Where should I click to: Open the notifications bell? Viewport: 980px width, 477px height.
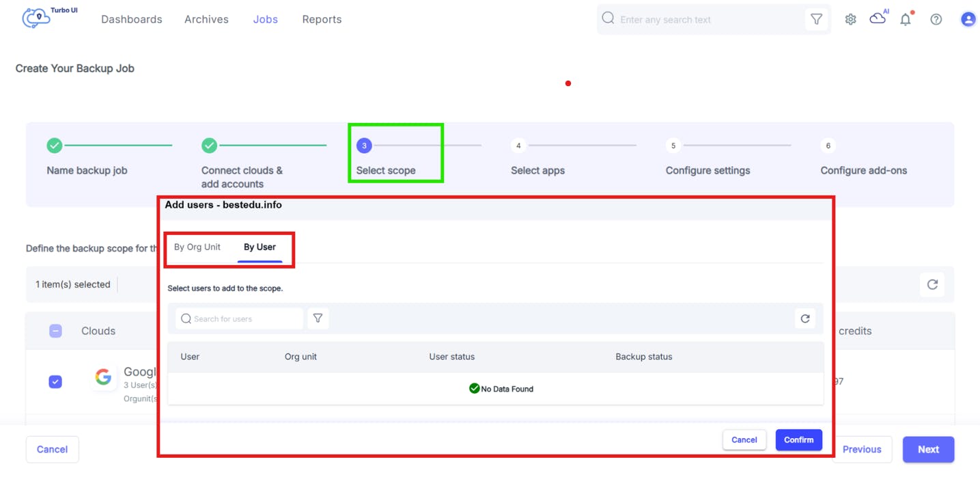coord(906,20)
